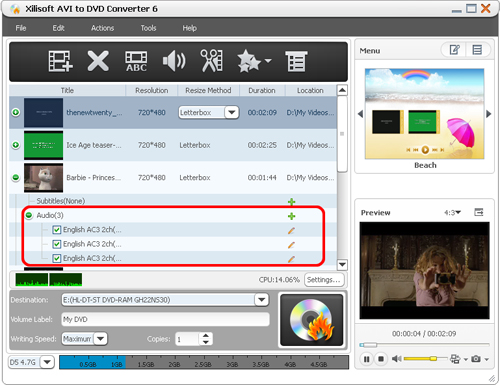Click the disc capacity usage bar
500x385 pixels.
[204, 362]
